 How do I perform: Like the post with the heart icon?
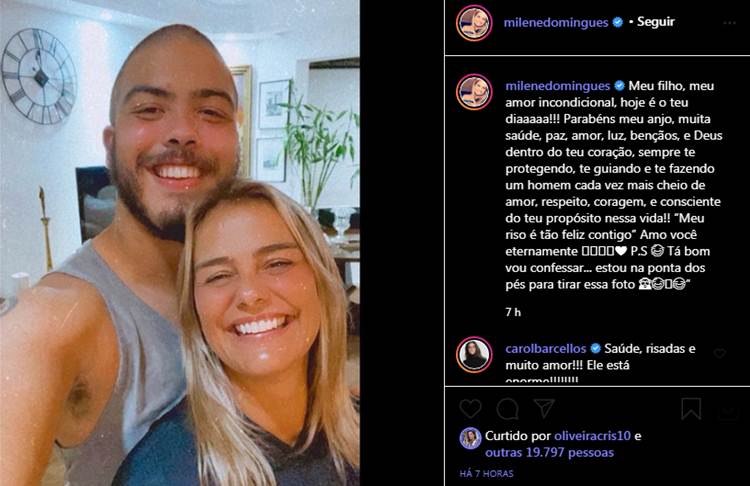coord(470,409)
